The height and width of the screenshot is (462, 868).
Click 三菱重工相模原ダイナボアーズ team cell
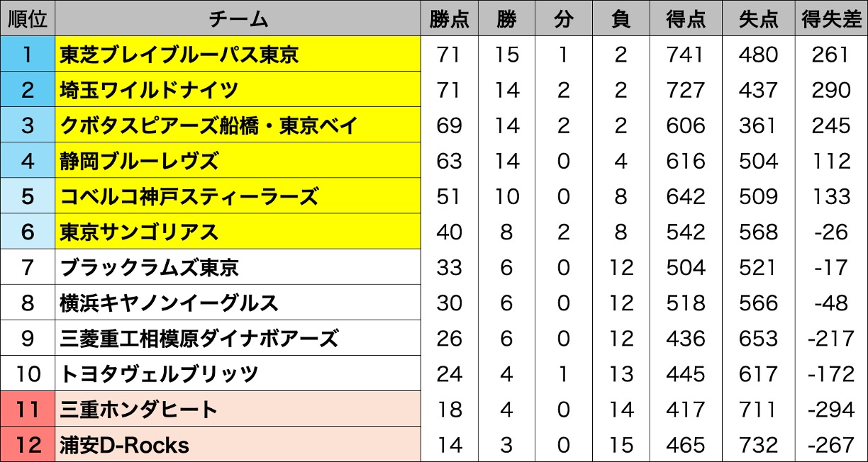[238, 338]
